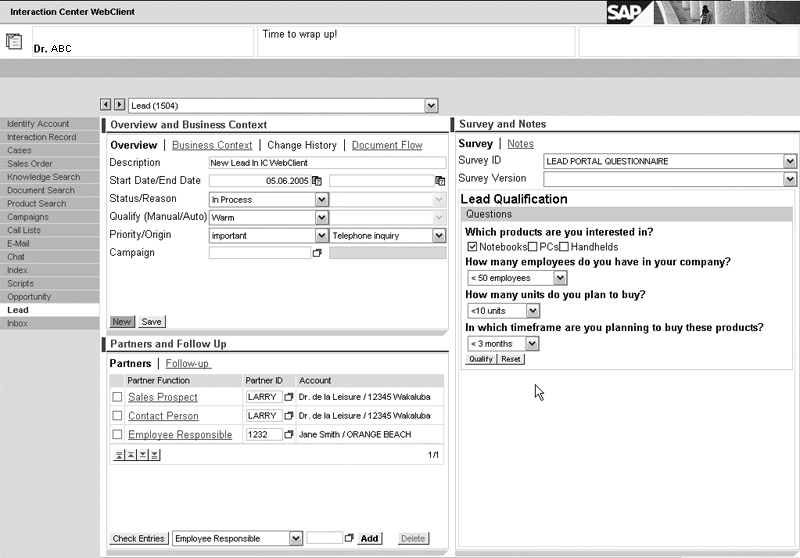The width and height of the screenshot is (800, 558).
Task: Click the SAP logo
Action: point(629,12)
